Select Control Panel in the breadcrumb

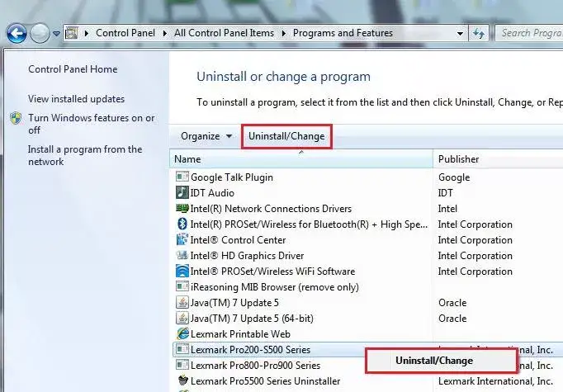[125, 33]
